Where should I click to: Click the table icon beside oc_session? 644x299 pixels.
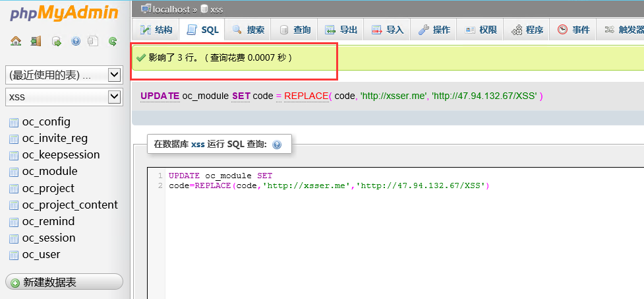point(14,238)
